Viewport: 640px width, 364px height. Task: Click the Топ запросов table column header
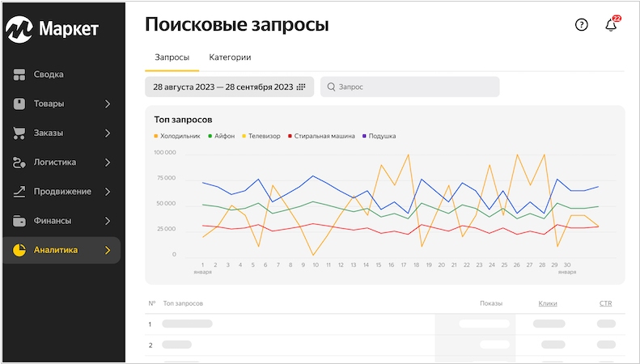(x=183, y=303)
